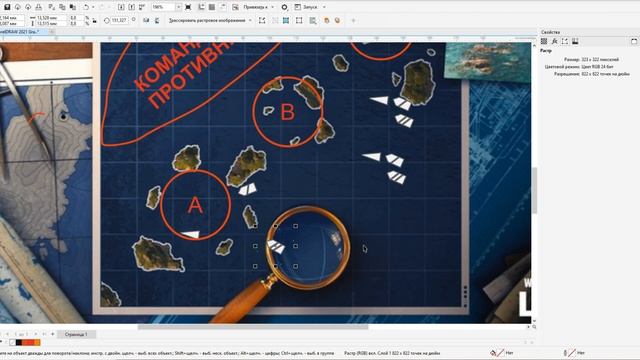
Task: Click the Import icon in toolbar
Action: 121,7
